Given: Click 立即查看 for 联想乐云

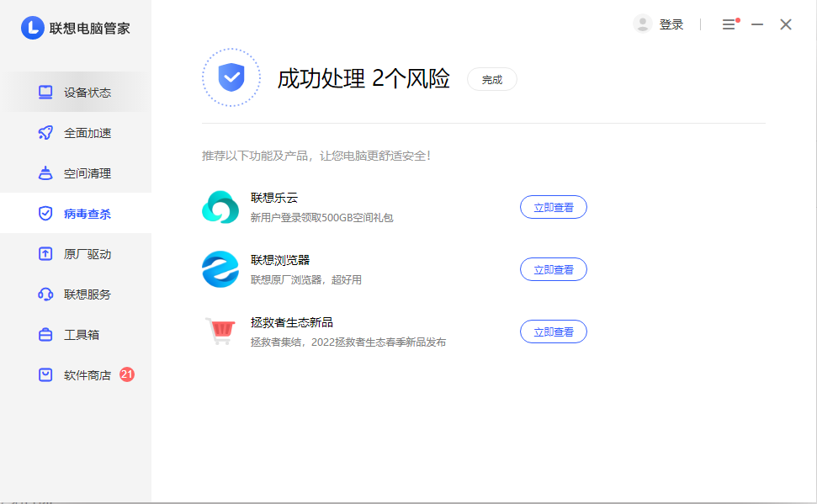Looking at the screenshot, I should [554, 207].
